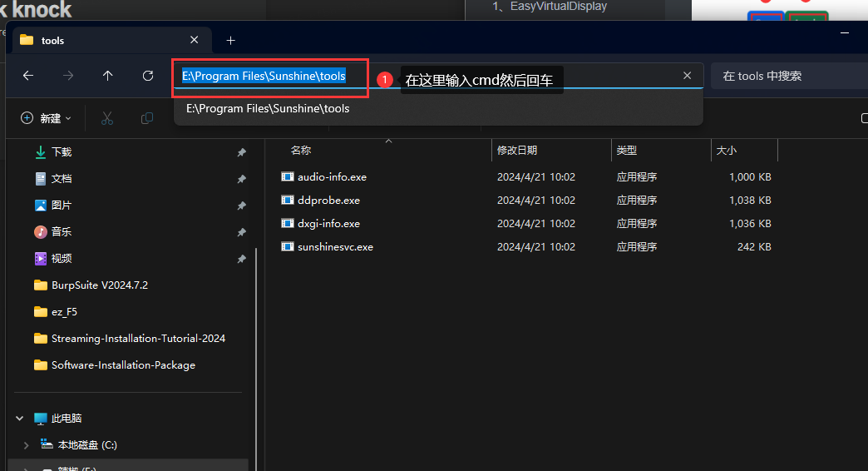Click the Copy icon in toolbar

click(146, 118)
